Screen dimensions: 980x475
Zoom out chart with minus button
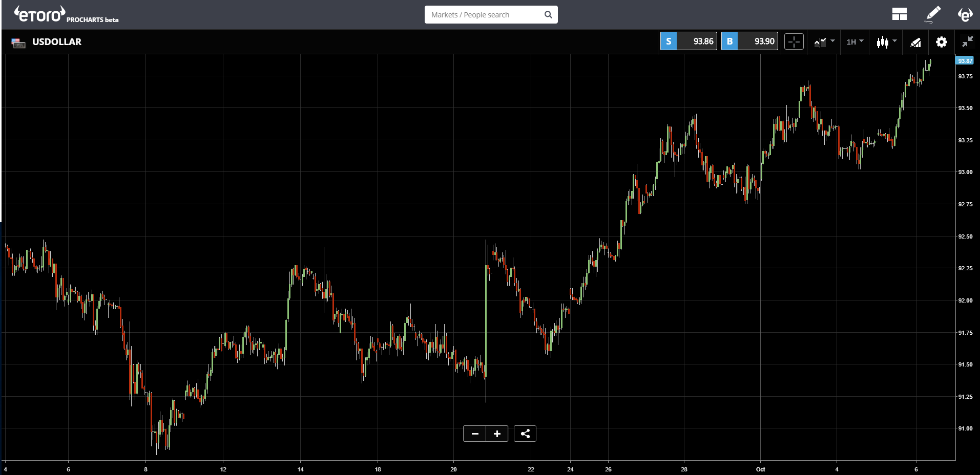click(475, 434)
